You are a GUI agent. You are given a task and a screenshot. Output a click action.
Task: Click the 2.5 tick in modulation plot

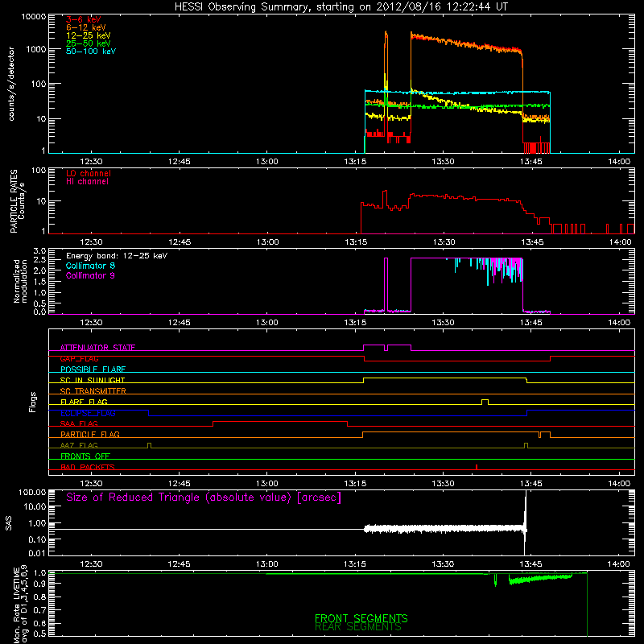click(39, 260)
